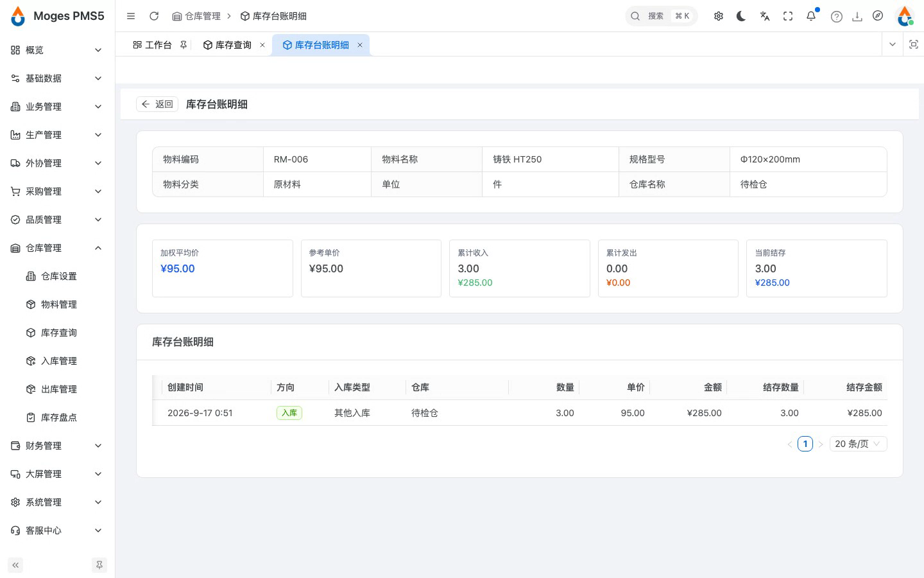The height and width of the screenshot is (578, 924).
Task: Enter fullscreen mode icon
Action: 788,16
